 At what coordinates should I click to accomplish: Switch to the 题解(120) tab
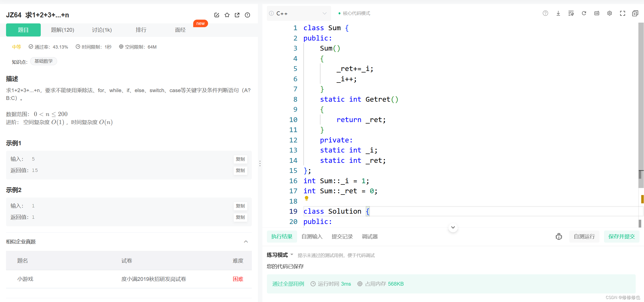tap(62, 30)
